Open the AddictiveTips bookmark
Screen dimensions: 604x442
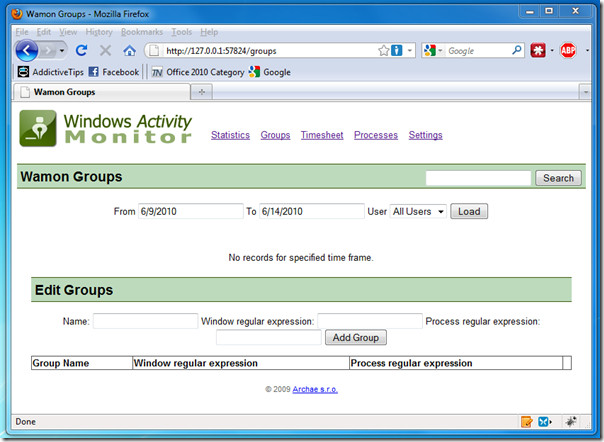tap(50, 72)
